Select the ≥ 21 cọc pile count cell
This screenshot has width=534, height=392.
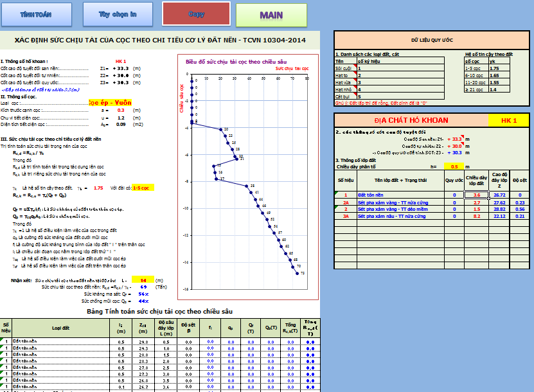pyautogui.click(x=477, y=89)
